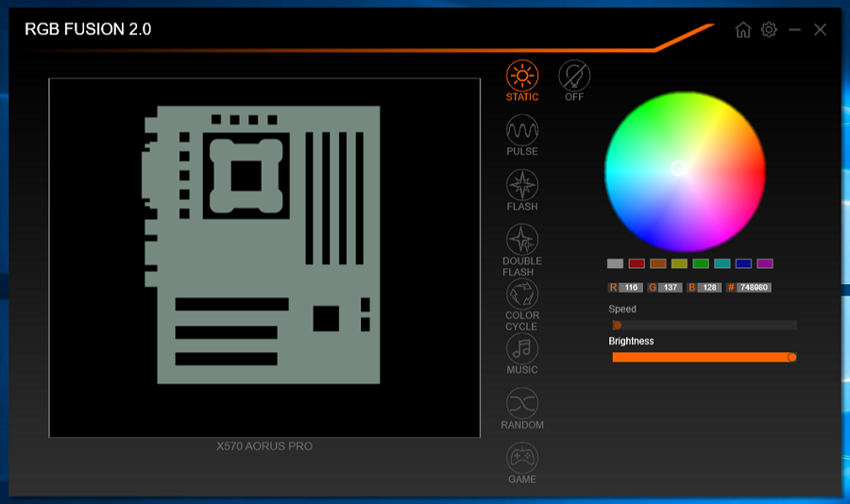Click the color wheel picker
Viewport: 850px width, 504px height.
point(685,172)
